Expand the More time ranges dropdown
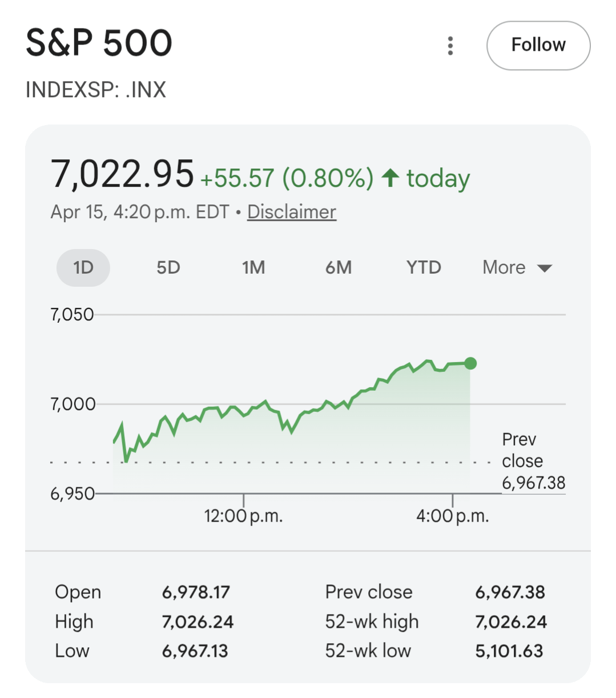 click(504, 267)
